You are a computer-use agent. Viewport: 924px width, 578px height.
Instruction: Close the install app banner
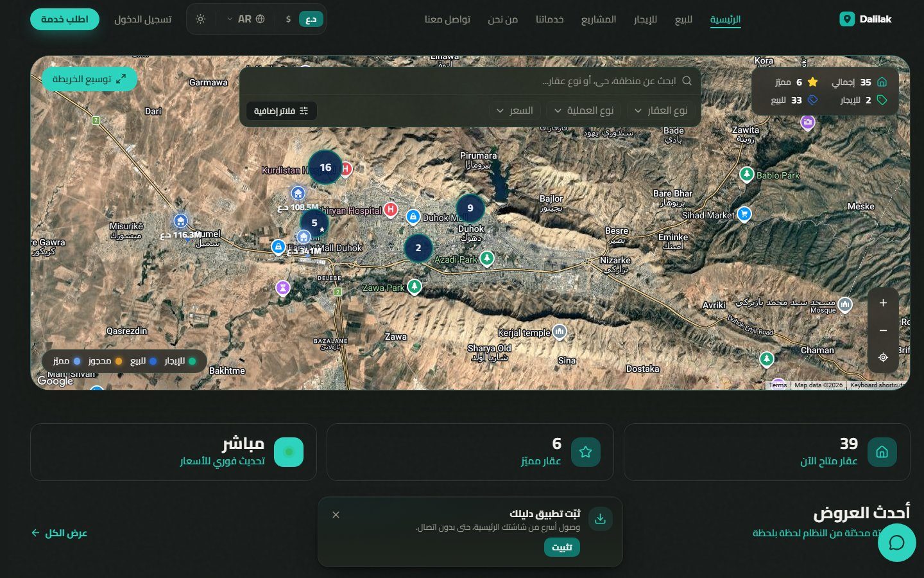(336, 515)
